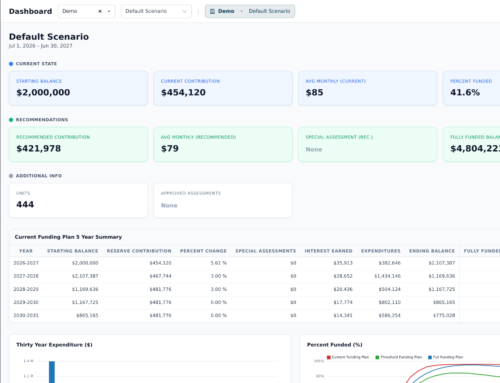The height and width of the screenshot is (383, 500).
Task: Click expenditures $586,254 cell
Action: click(390, 315)
